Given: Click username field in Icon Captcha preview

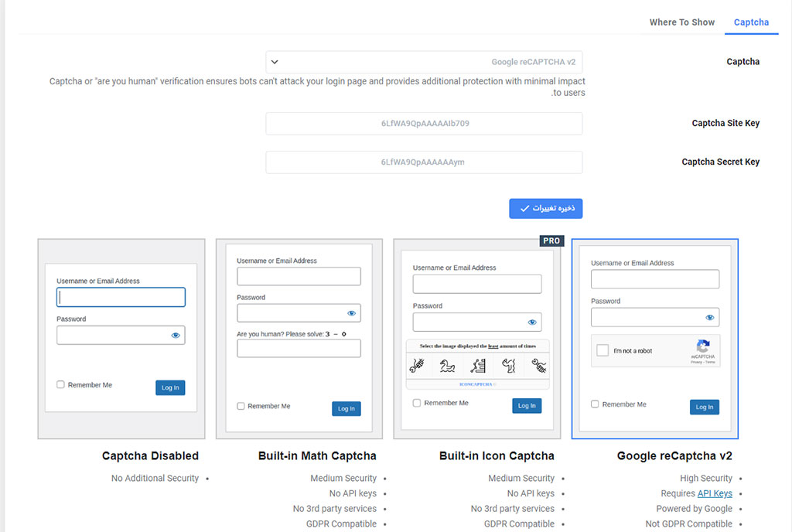Looking at the screenshot, I should point(476,284).
